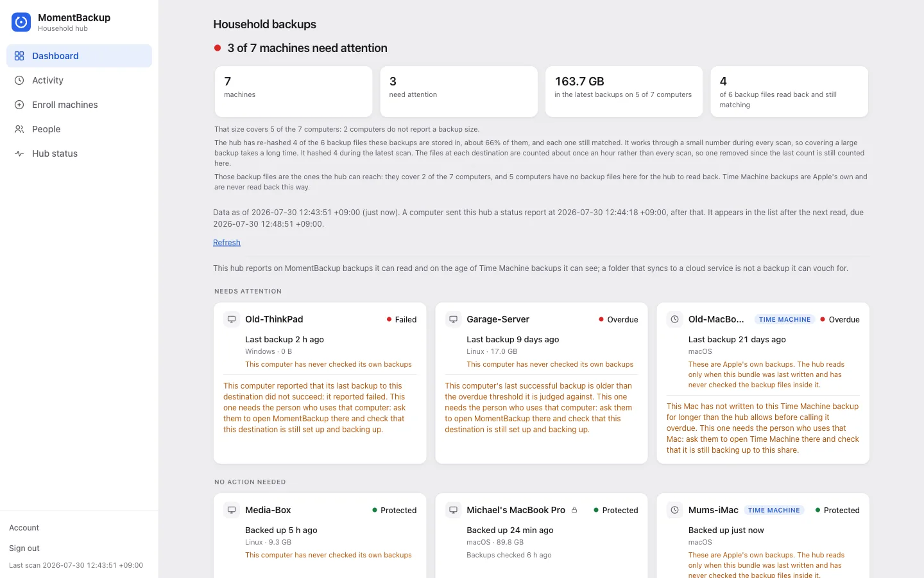Open the Old-ThinkPad machine card title
This screenshot has height=578, width=924.
coord(274,319)
